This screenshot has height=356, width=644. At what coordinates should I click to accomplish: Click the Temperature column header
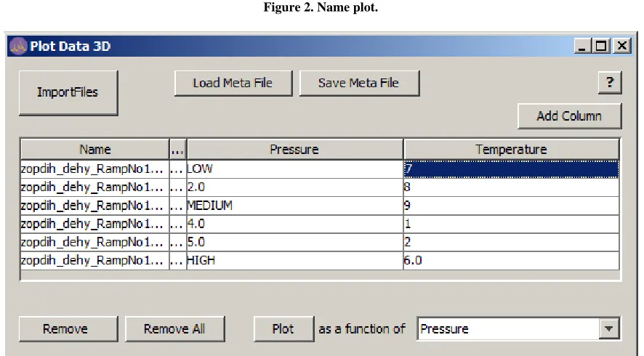[x=511, y=150]
